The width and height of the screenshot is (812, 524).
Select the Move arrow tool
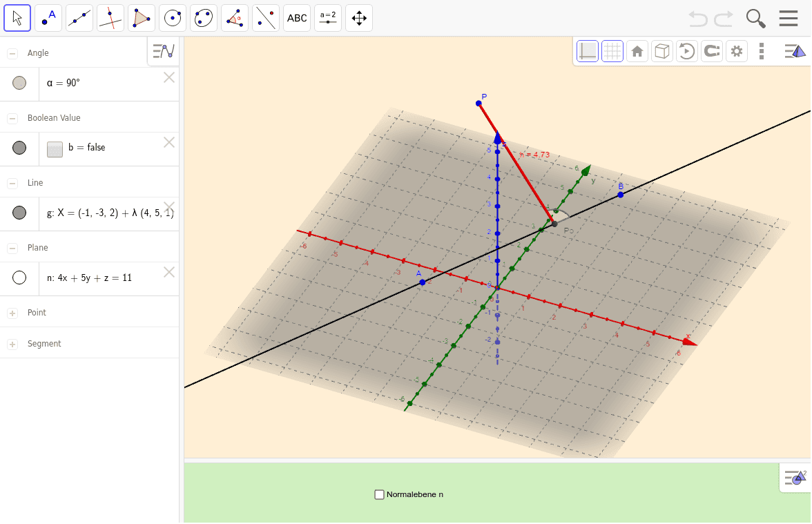pyautogui.click(x=17, y=18)
